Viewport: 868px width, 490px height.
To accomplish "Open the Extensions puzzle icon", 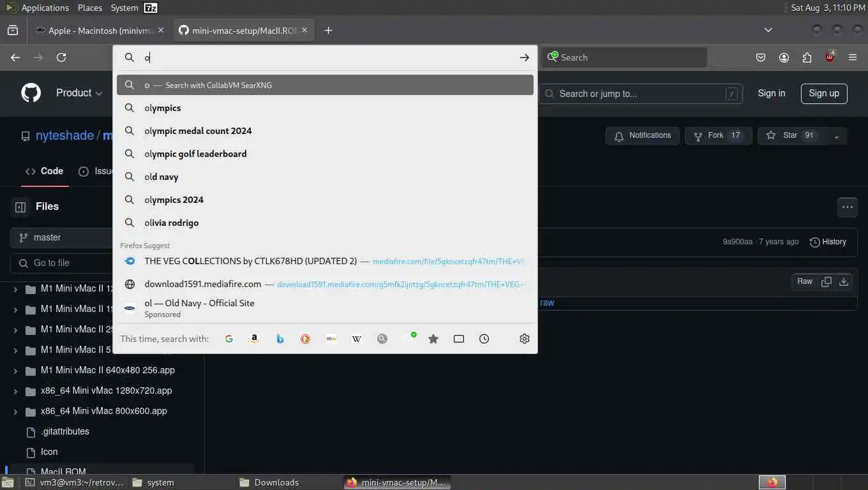I will 807,57.
